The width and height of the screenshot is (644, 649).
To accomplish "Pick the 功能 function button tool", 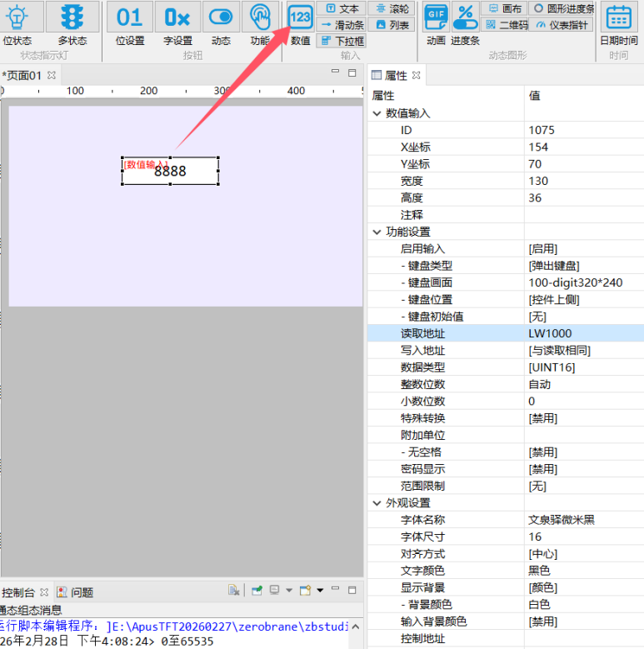I will pyautogui.click(x=260, y=22).
